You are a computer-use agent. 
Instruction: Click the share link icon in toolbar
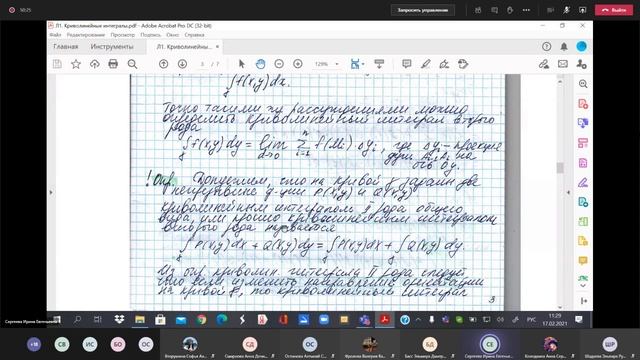coord(543,64)
